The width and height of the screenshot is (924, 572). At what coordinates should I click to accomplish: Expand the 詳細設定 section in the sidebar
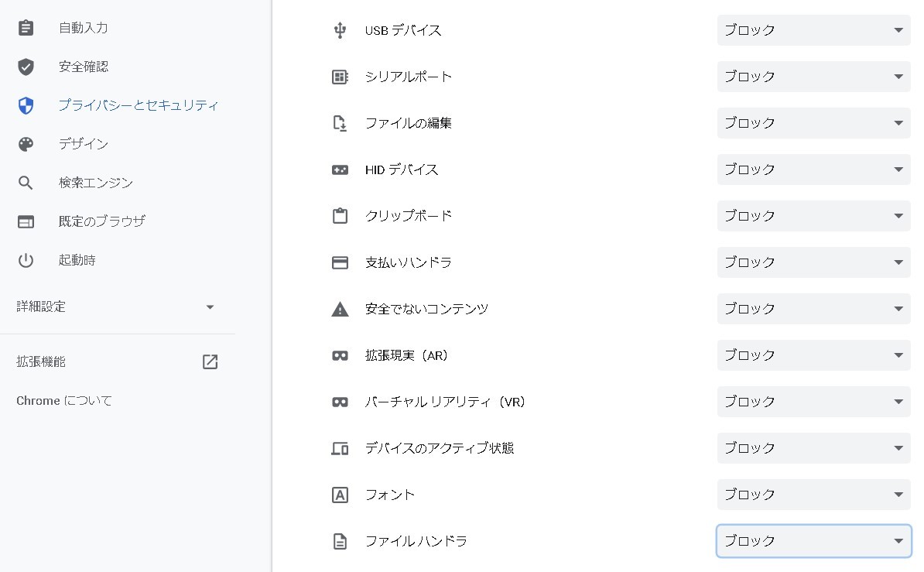pyautogui.click(x=116, y=307)
